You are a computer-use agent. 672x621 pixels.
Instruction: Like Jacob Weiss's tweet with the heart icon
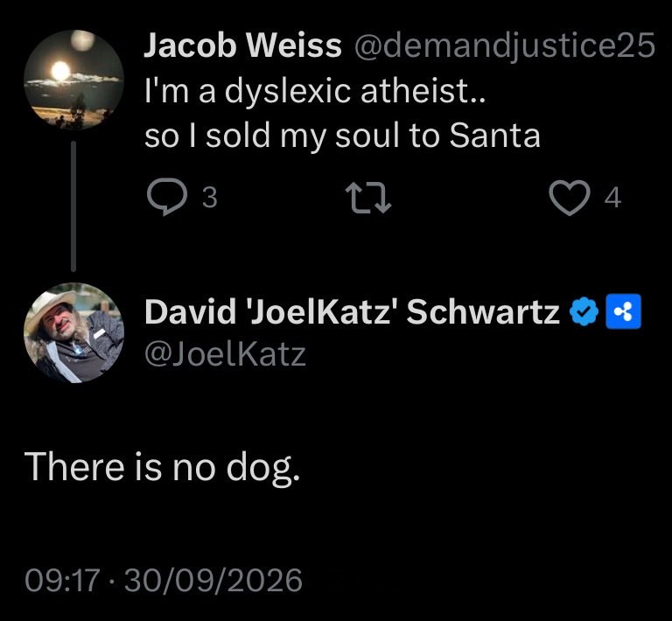pyautogui.click(x=570, y=198)
